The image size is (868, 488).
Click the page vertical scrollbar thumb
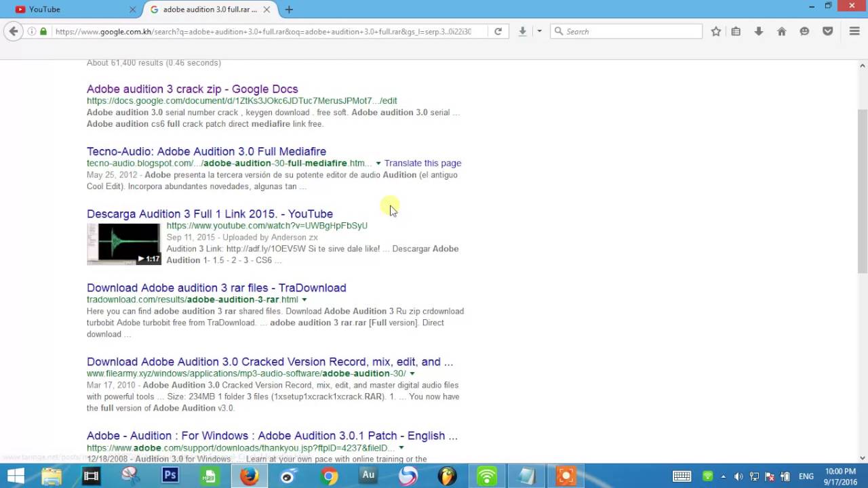point(863,190)
